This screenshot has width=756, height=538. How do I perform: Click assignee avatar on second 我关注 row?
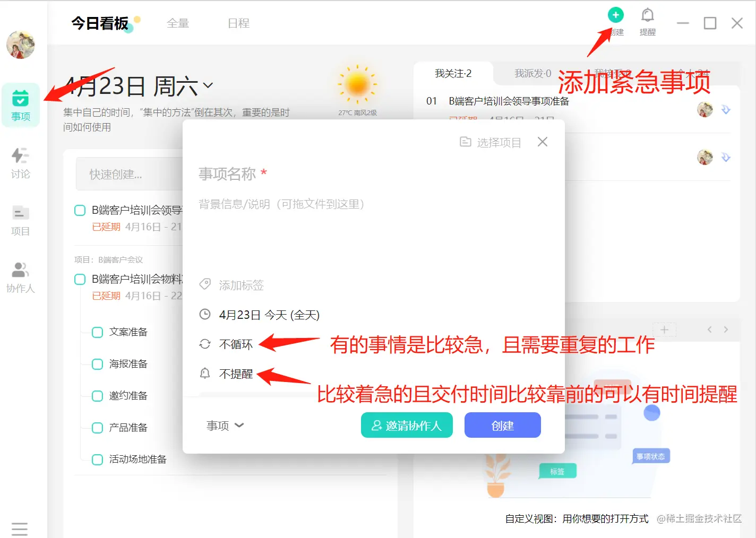tap(705, 157)
